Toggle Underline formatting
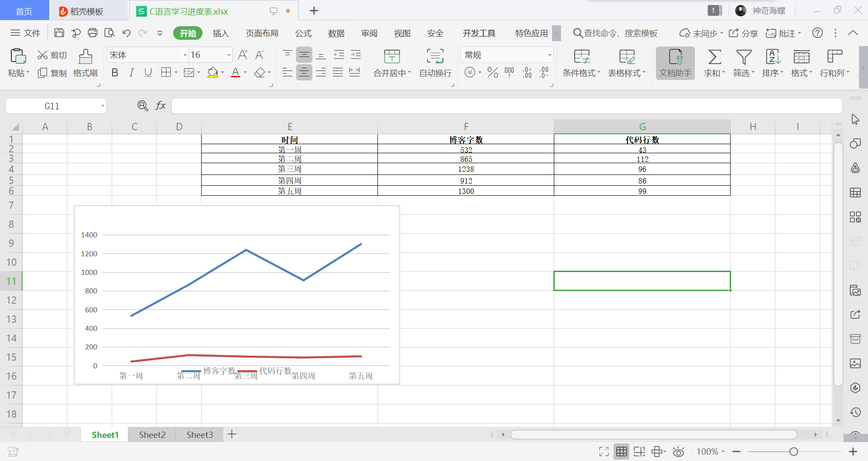 [148, 72]
